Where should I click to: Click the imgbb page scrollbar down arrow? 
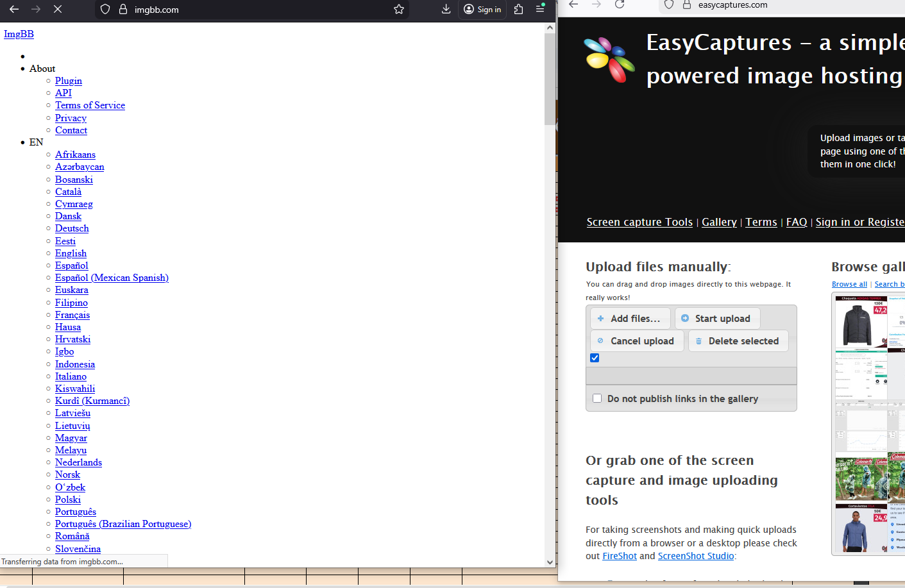(x=550, y=562)
